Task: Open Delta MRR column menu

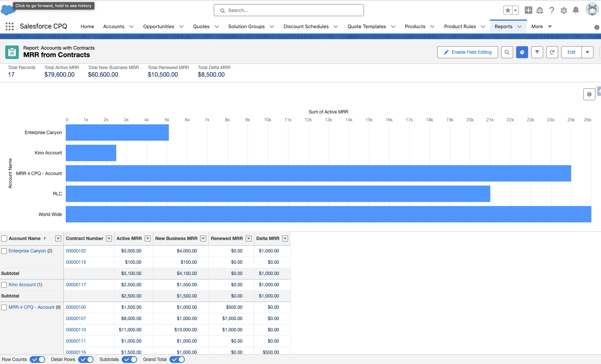Action: point(285,239)
